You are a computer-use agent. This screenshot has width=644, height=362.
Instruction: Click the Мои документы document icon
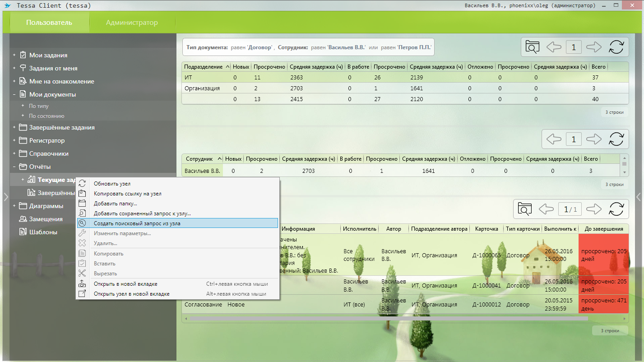tap(23, 94)
